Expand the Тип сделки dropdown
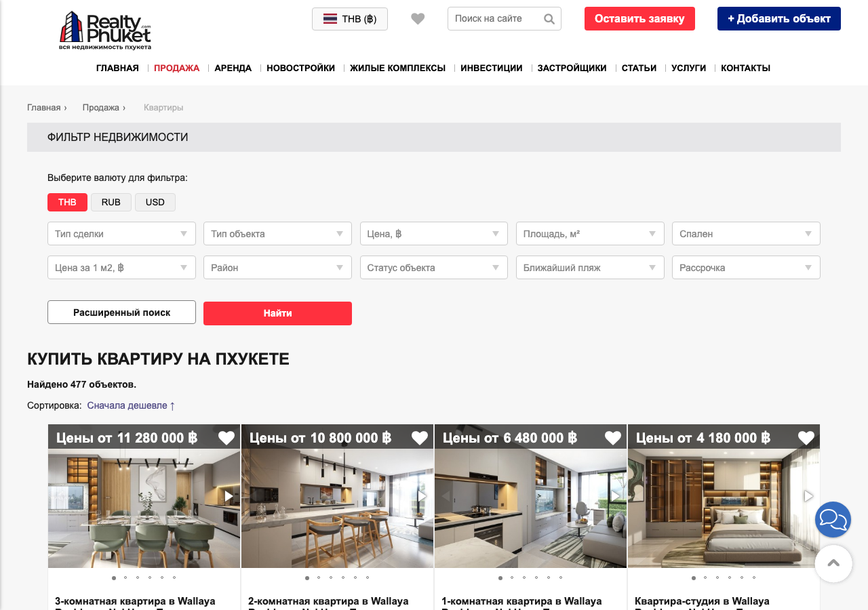Viewport: 868px width, 610px height. point(121,234)
